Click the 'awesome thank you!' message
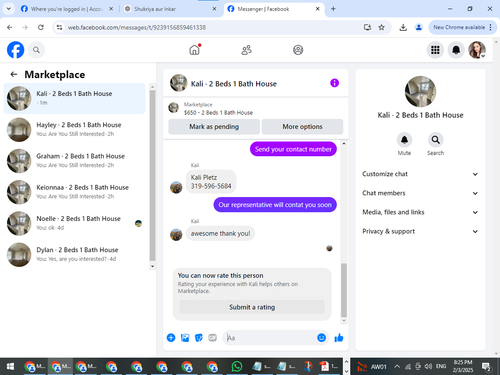The height and width of the screenshot is (375, 500). click(220, 233)
